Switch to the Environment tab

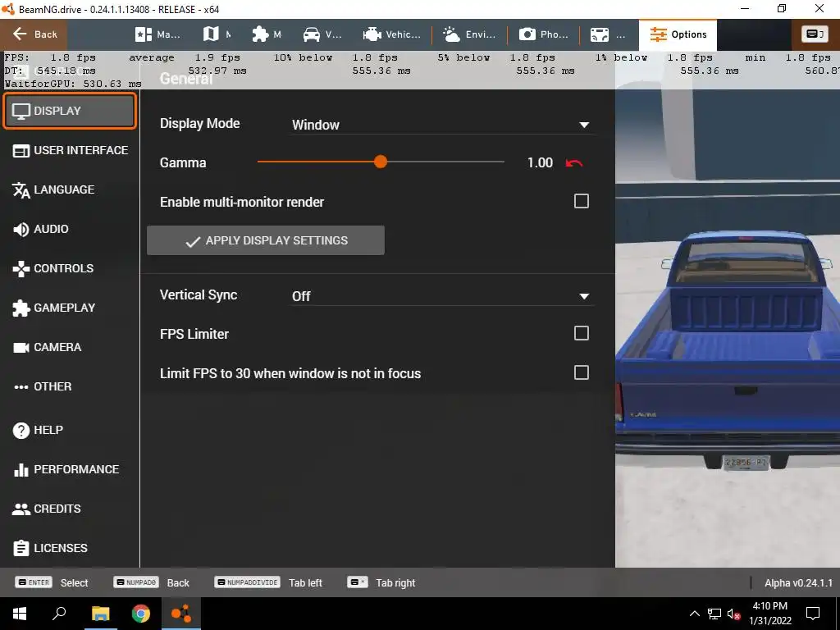click(x=468, y=34)
